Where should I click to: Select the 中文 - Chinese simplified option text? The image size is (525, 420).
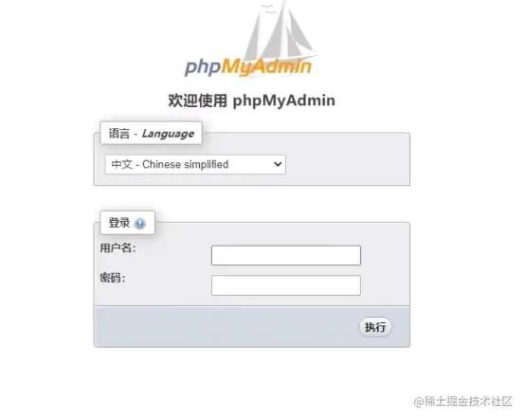(x=170, y=164)
